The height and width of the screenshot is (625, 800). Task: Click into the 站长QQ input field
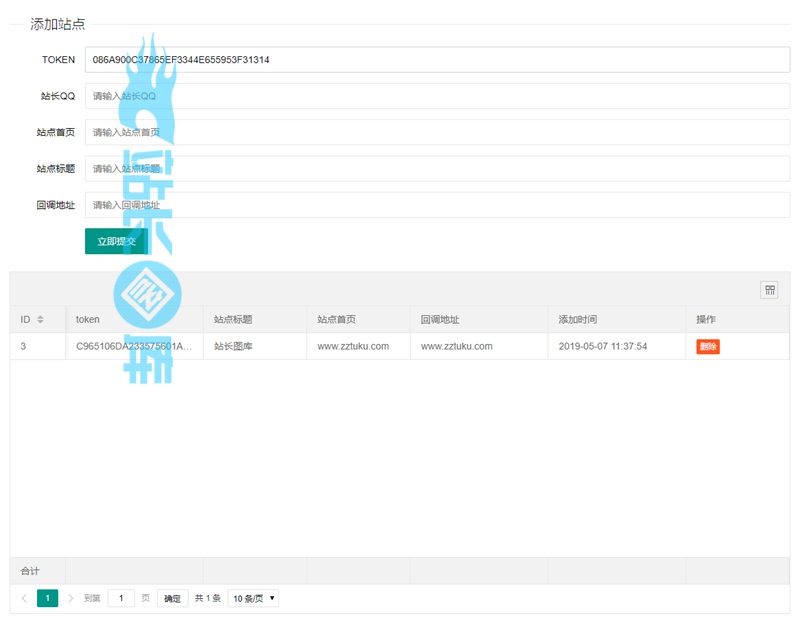point(437,96)
